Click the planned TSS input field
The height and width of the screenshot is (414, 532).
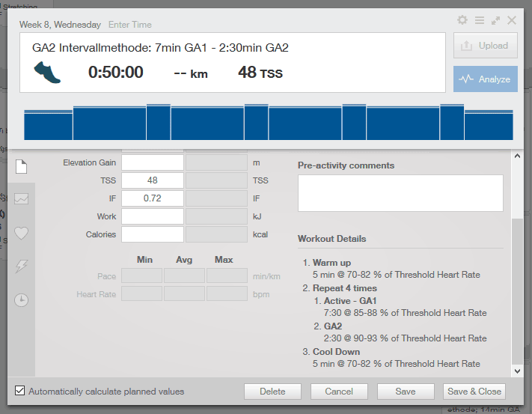click(x=153, y=180)
